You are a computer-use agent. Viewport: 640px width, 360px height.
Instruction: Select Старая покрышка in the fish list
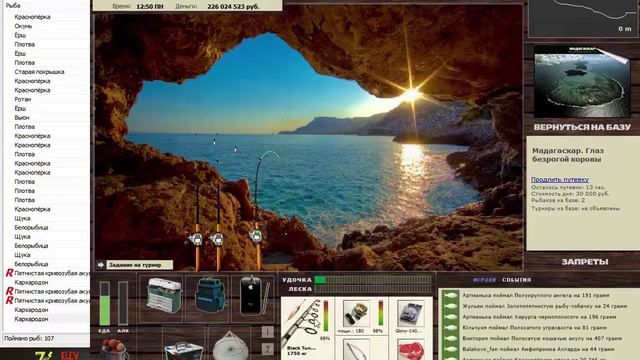pyautogui.click(x=39, y=72)
